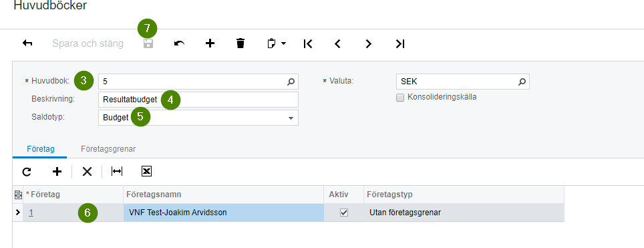Click the back arrow in the toolbar
Image resolution: width=644 pixels, height=248 pixels.
[27, 43]
